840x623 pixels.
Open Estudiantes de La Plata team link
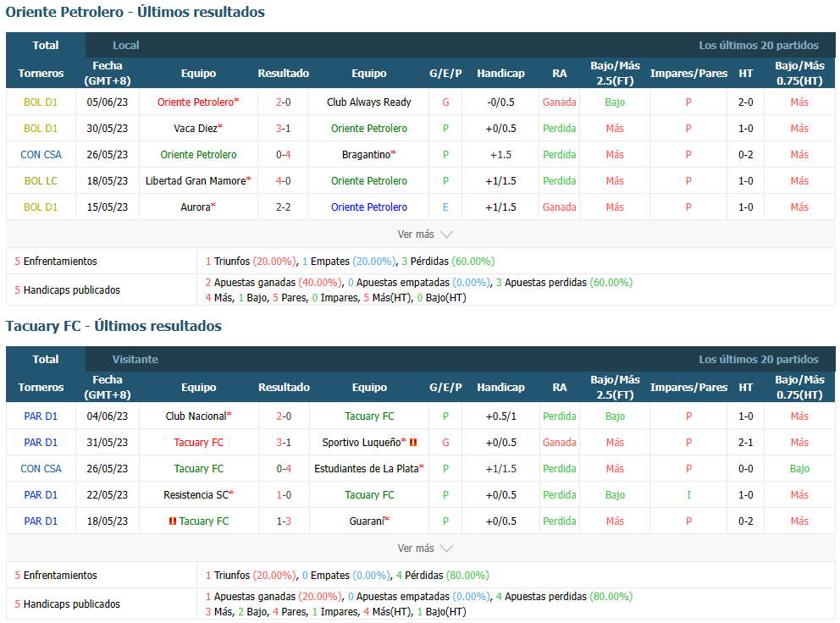click(x=367, y=468)
